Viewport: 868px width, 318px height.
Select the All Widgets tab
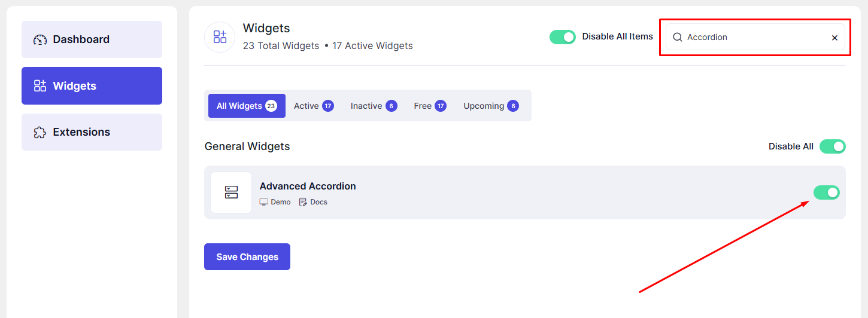246,106
